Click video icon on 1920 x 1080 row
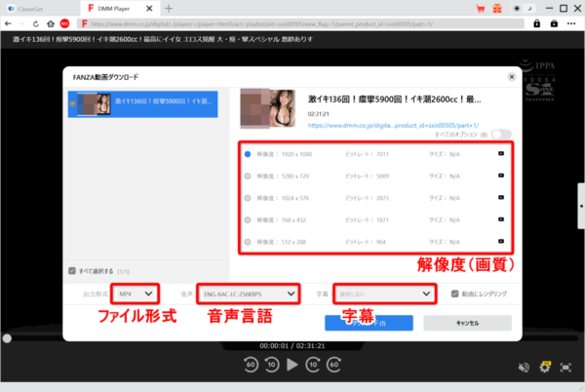Viewport: 585px width, 392px height. 501,154
